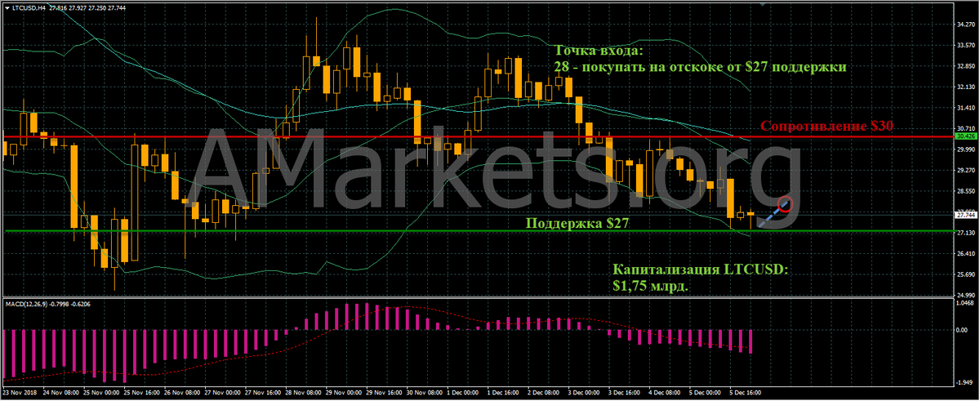Click the '23 Nov 2018' time label
Viewport: 980px width, 401px height.
click(x=20, y=392)
